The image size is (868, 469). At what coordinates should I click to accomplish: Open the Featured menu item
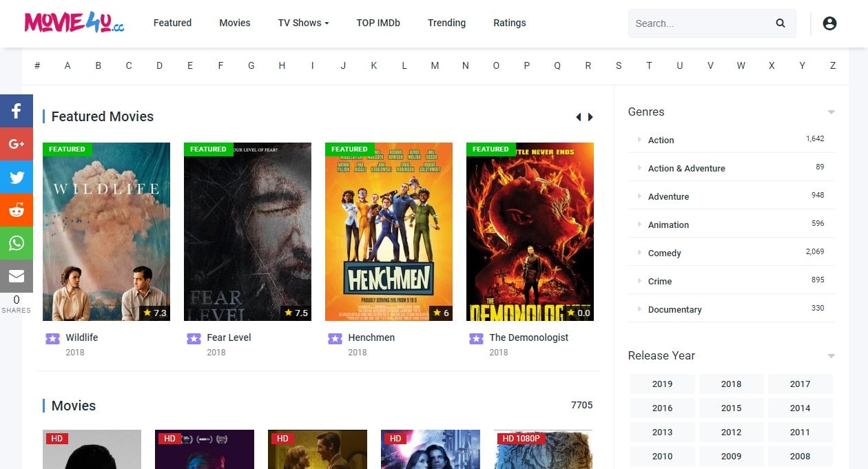(172, 23)
